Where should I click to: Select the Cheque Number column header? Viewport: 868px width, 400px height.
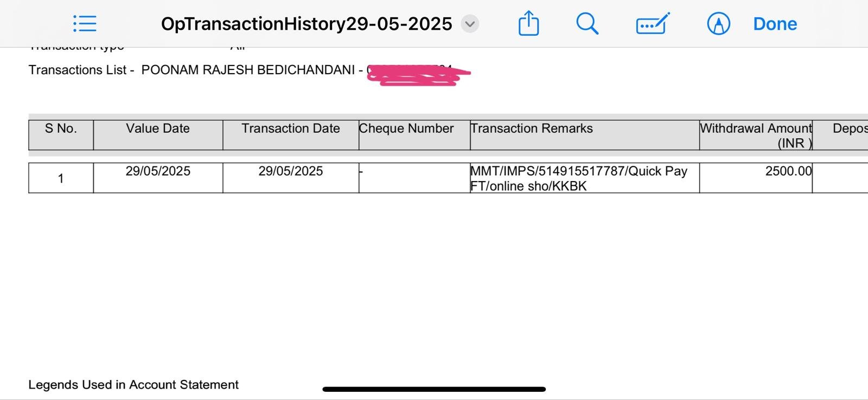coord(406,129)
